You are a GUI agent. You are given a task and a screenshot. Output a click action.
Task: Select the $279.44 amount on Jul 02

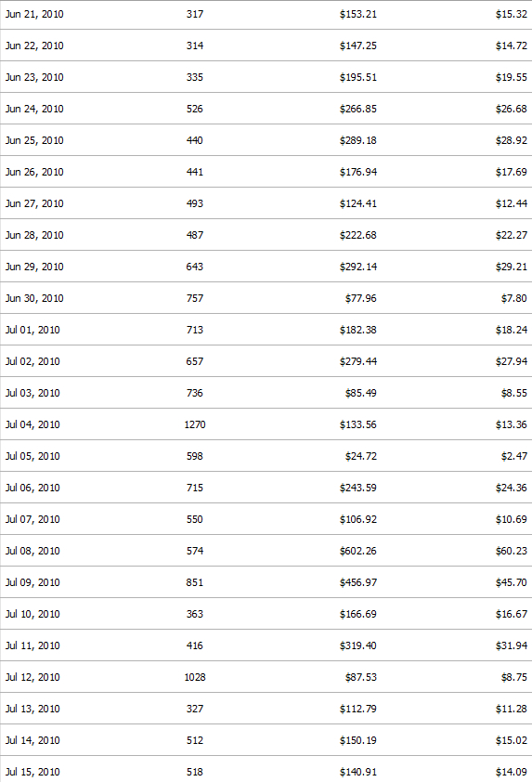358,361
